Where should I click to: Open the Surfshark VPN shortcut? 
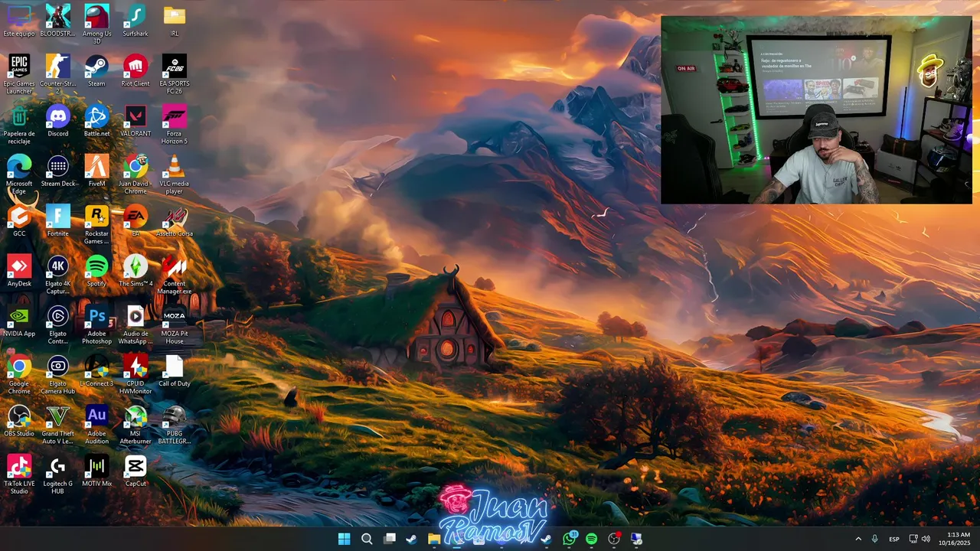136,21
